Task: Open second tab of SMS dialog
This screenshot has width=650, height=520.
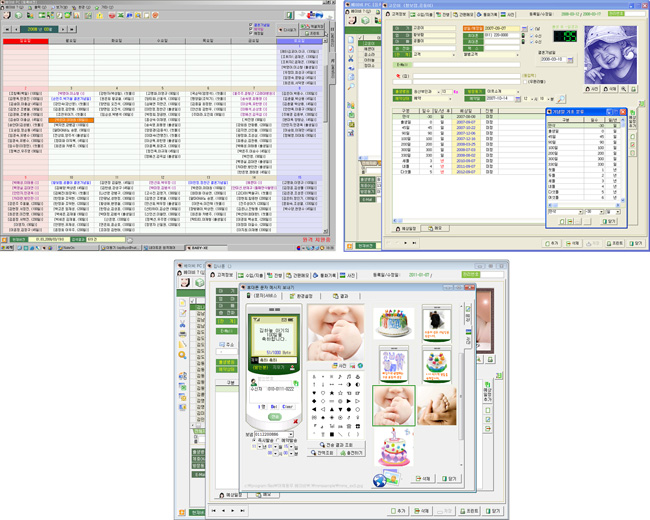Action: coord(301,296)
